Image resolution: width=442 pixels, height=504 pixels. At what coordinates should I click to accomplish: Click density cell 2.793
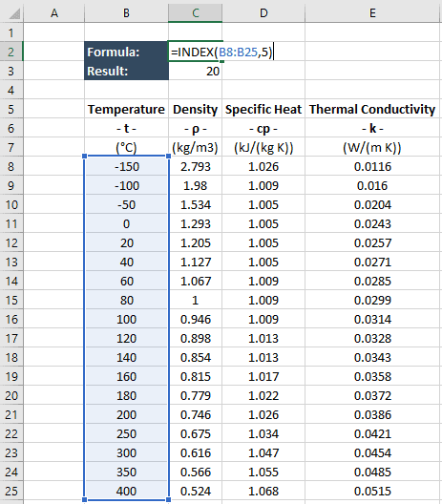[195, 166]
